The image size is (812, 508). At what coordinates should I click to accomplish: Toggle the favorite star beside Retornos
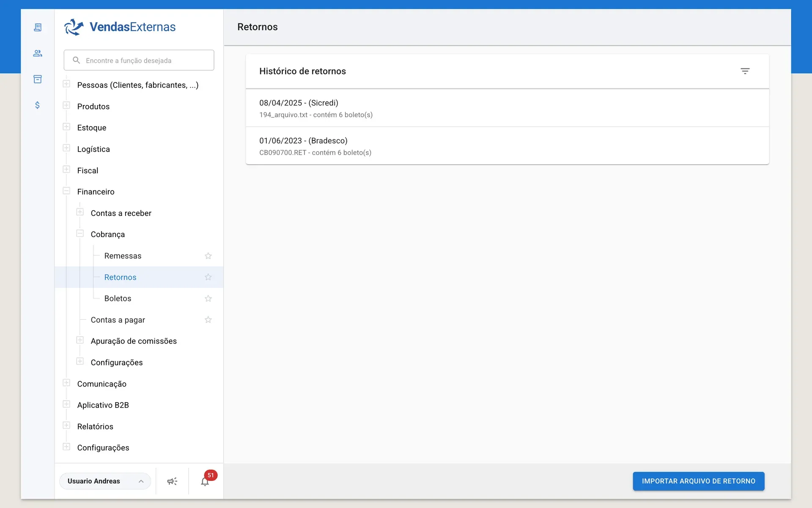[208, 277]
